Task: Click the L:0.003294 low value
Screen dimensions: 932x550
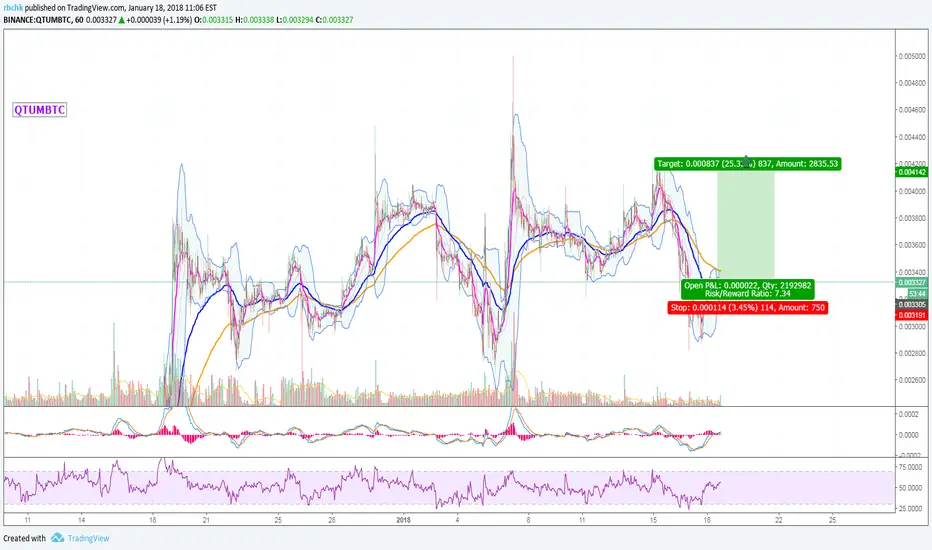Action: (x=295, y=20)
